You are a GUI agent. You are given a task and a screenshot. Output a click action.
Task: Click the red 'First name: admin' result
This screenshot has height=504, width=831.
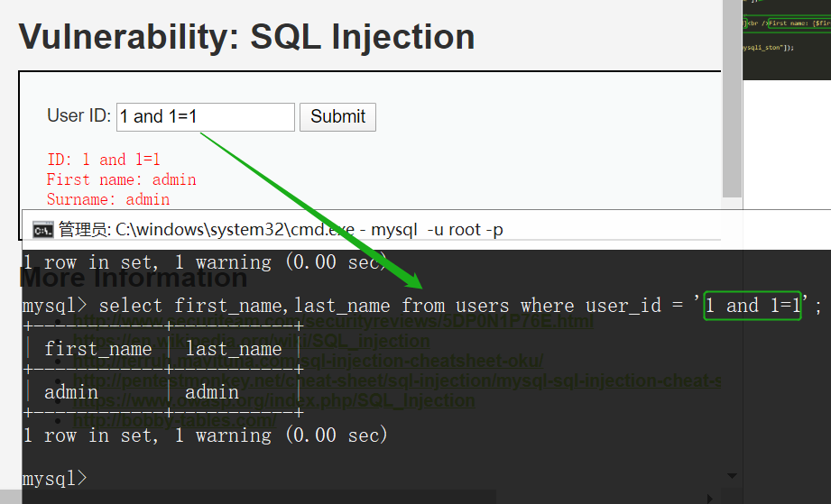[122, 179]
